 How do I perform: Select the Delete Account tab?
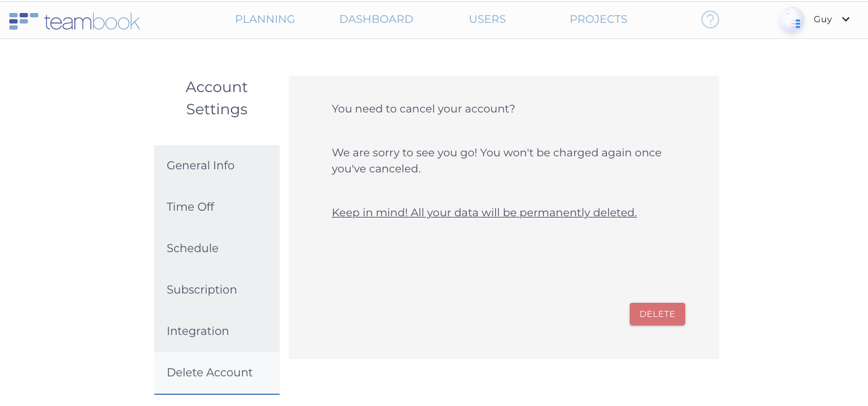tap(210, 373)
